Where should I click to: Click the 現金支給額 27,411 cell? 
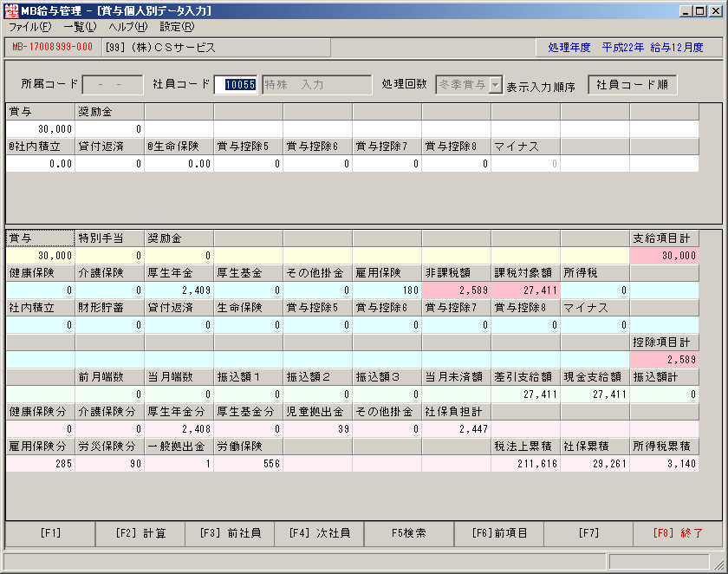595,395
